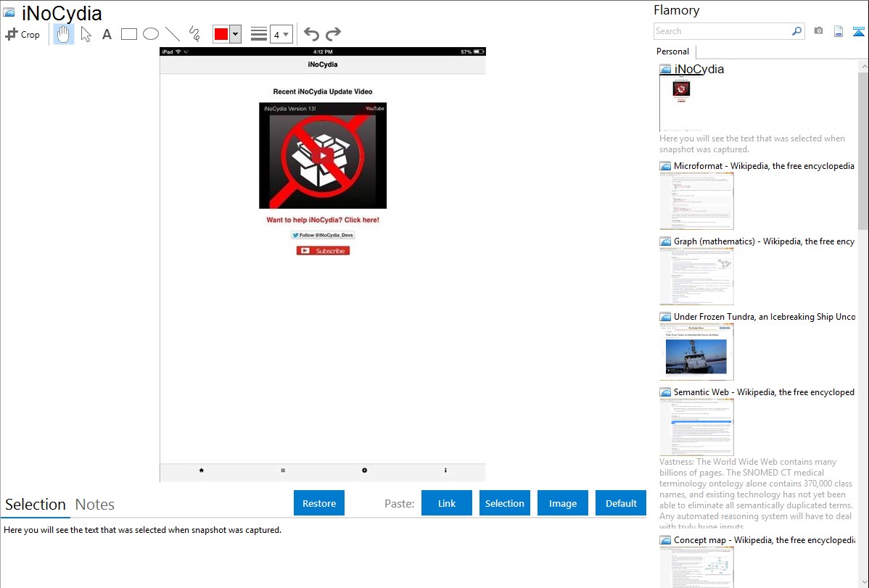Click the Image paste button

click(562, 503)
